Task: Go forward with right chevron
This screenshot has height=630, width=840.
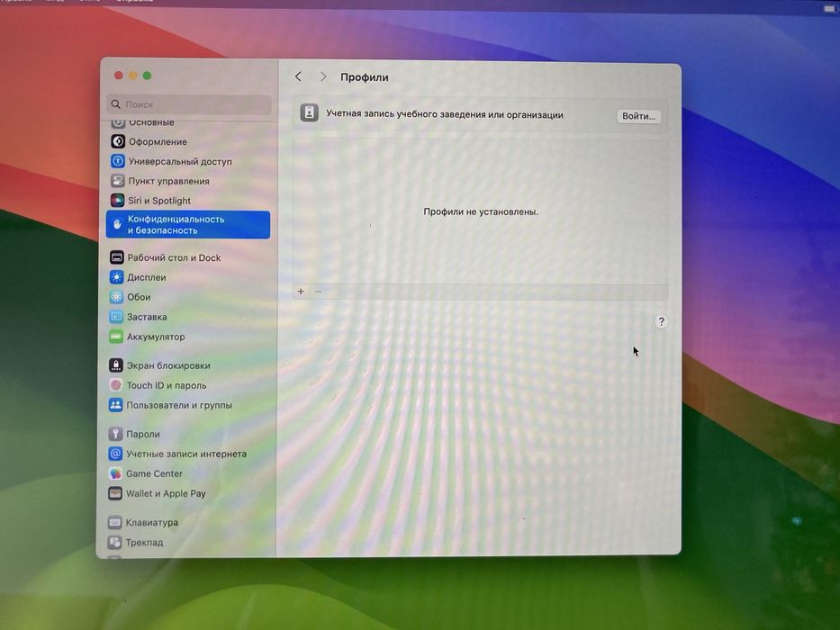Action: click(323, 76)
